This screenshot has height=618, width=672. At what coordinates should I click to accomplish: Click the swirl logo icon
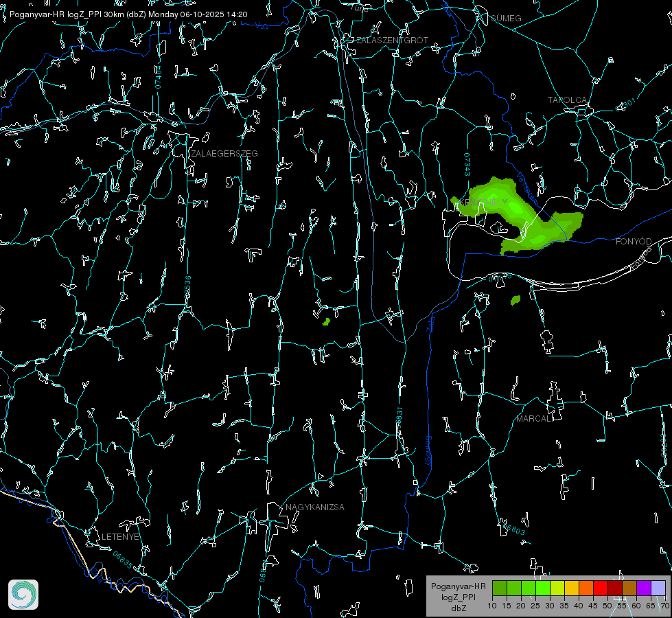[x=23, y=595]
